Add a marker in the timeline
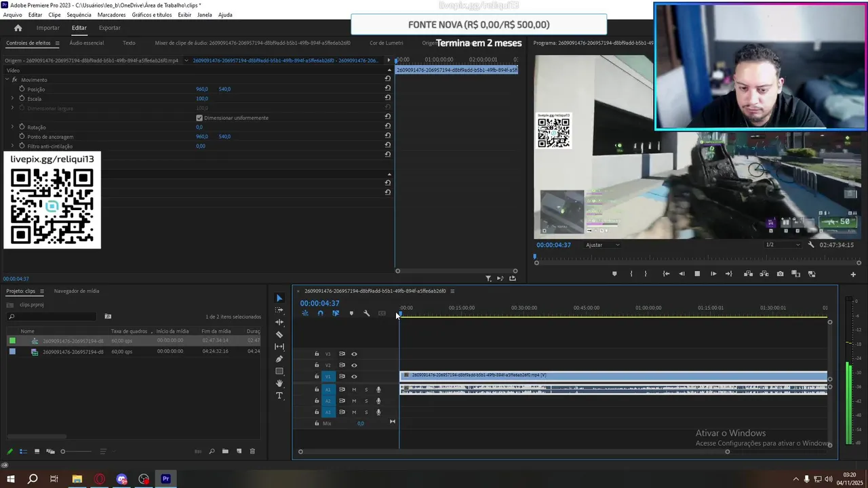This screenshot has width=868, height=488. 351,313
